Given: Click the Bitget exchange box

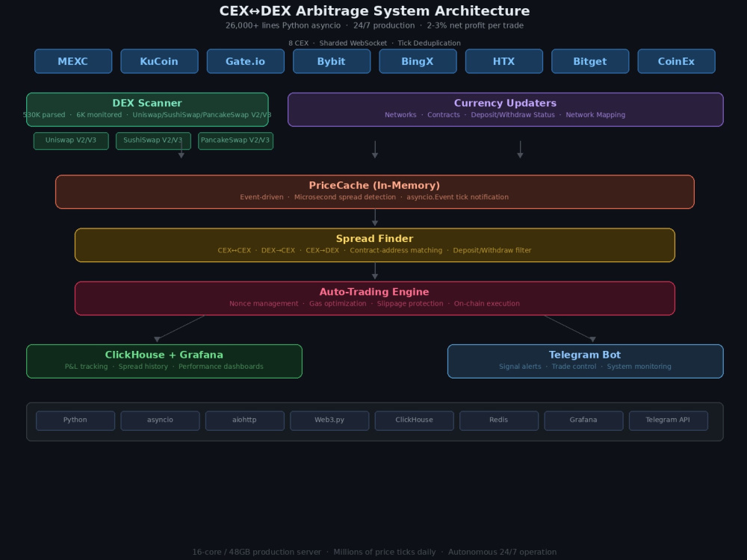Looking at the screenshot, I should pyautogui.click(x=590, y=61).
